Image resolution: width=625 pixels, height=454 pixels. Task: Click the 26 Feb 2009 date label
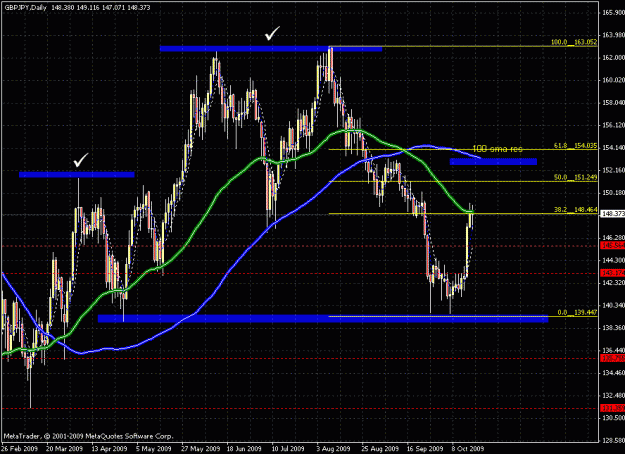20,449
